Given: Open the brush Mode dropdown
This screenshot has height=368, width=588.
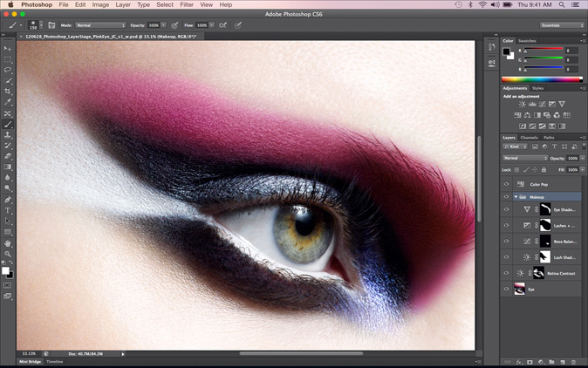Looking at the screenshot, I should [99, 25].
